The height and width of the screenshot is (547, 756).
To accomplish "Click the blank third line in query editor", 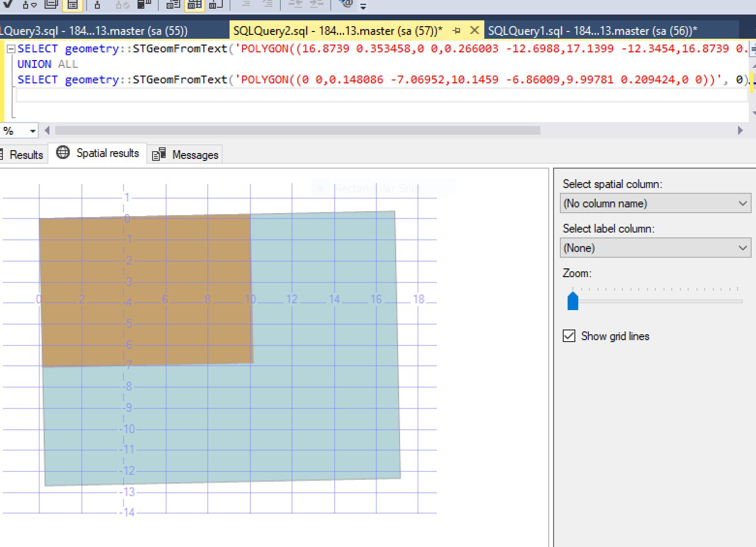I will coord(381,95).
